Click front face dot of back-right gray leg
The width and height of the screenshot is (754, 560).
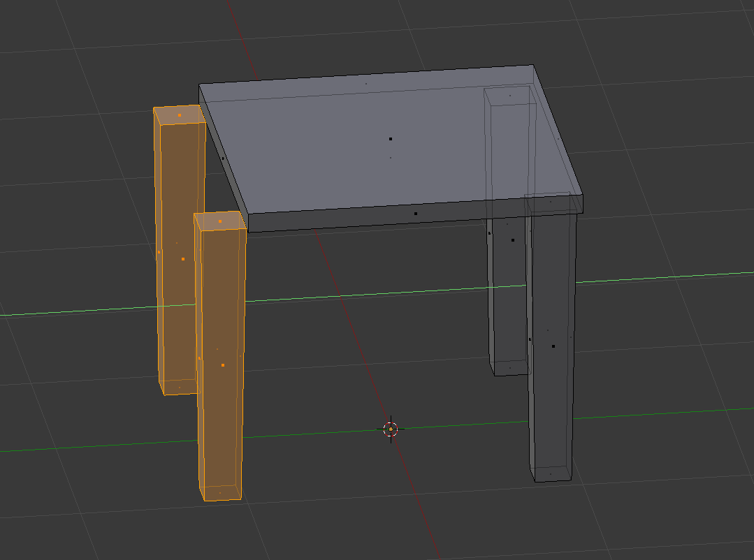tap(513, 240)
